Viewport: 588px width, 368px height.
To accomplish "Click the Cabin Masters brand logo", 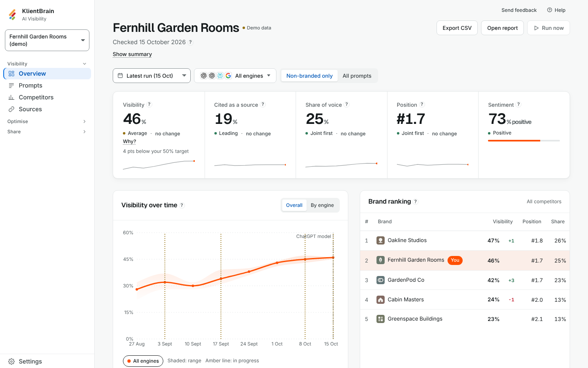I will click(x=381, y=300).
